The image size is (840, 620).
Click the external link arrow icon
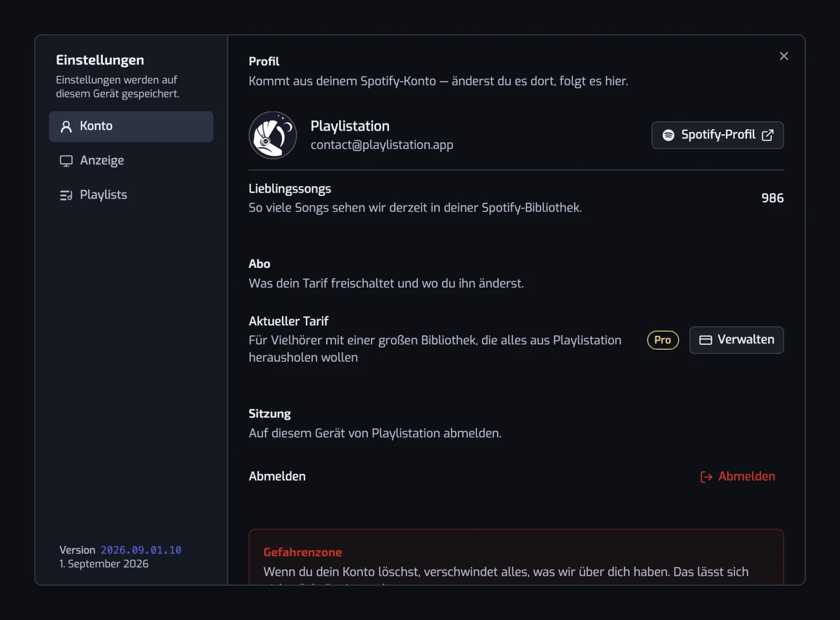pyautogui.click(x=768, y=135)
